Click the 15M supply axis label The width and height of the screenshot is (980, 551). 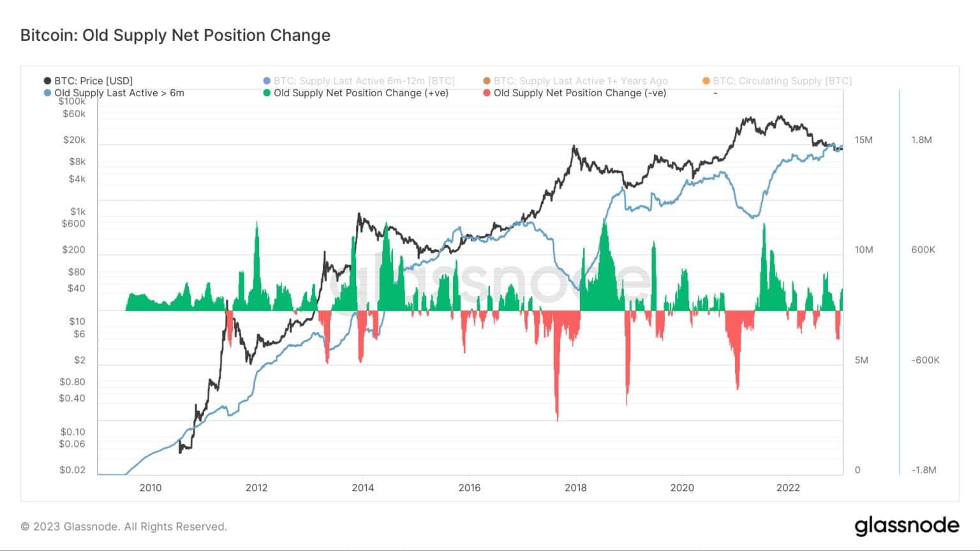[x=864, y=140]
